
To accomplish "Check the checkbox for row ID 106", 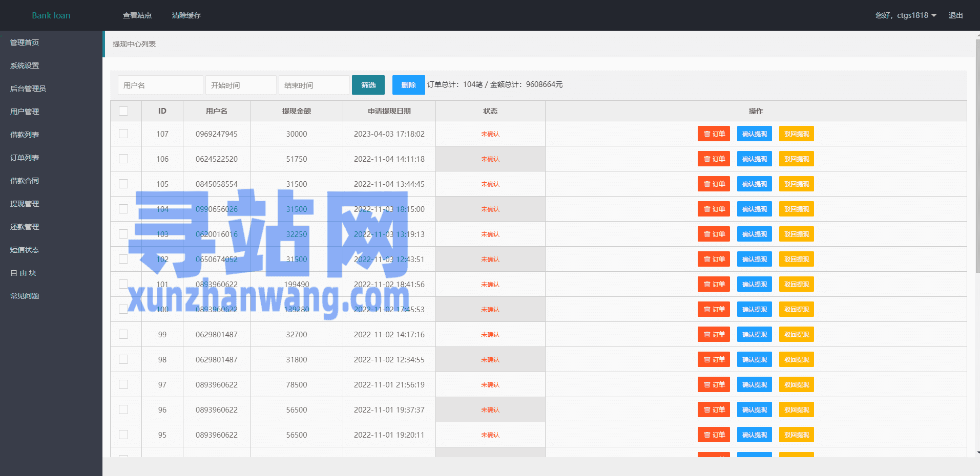I will tap(123, 159).
